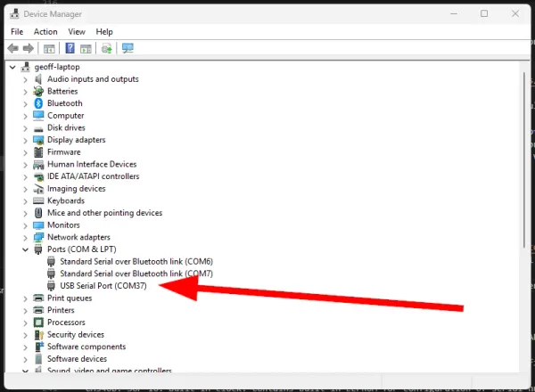Expand the Audio inputs and outputs node
The height and width of the screenshot is (392, 535).
[x=25, y=79]
